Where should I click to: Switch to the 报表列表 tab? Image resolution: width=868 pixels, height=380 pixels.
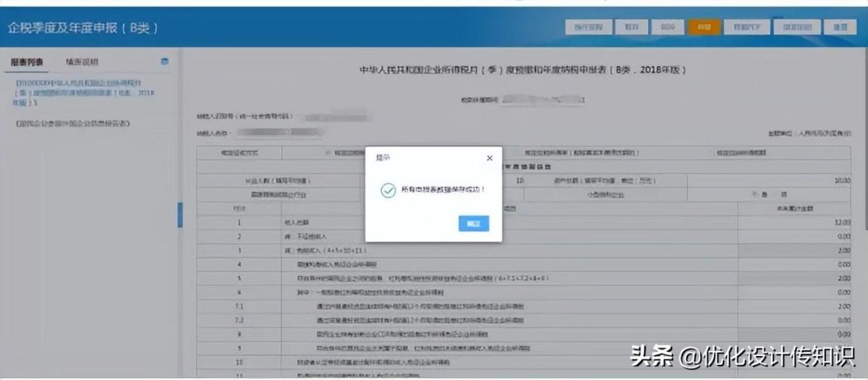(27, 62)
